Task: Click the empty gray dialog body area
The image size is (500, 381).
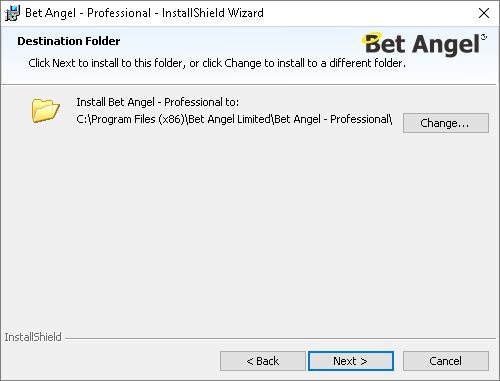Action: click(250, 230)
